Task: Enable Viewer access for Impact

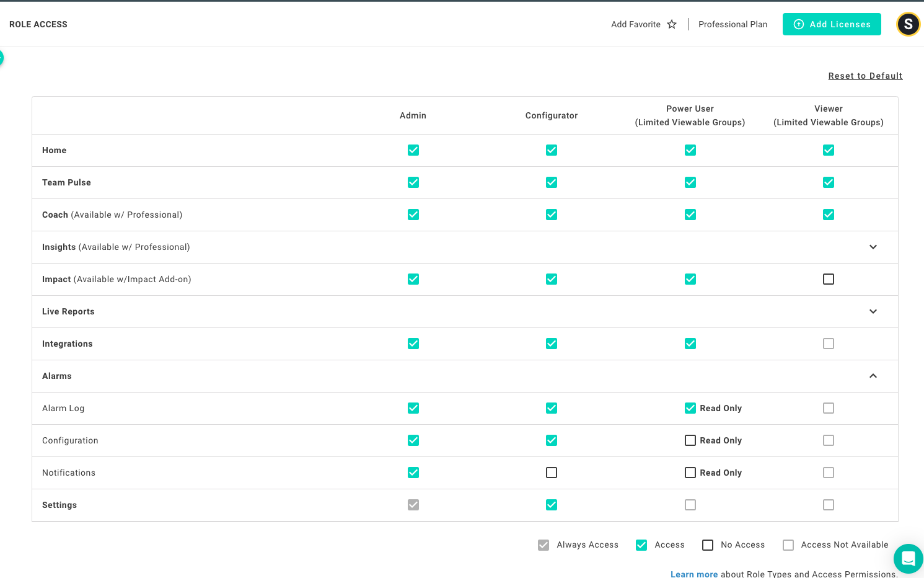Action: [829, 279]
